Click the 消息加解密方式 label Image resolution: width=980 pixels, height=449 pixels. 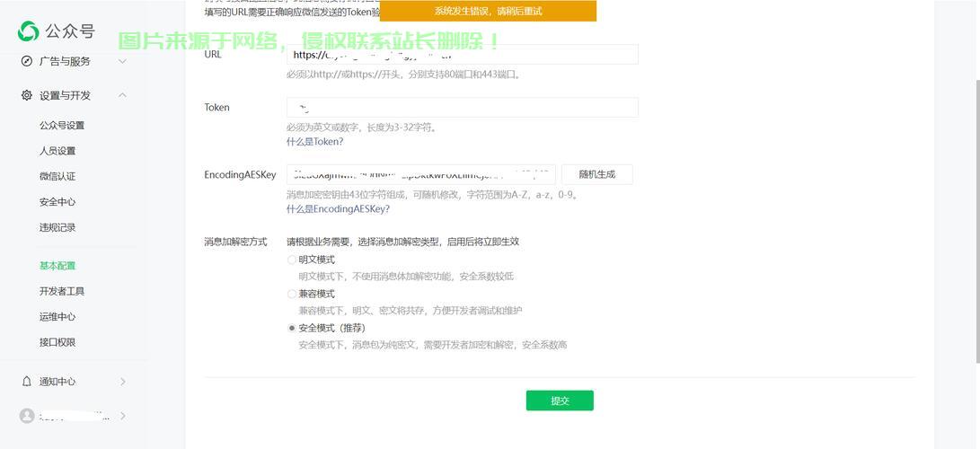235,242
